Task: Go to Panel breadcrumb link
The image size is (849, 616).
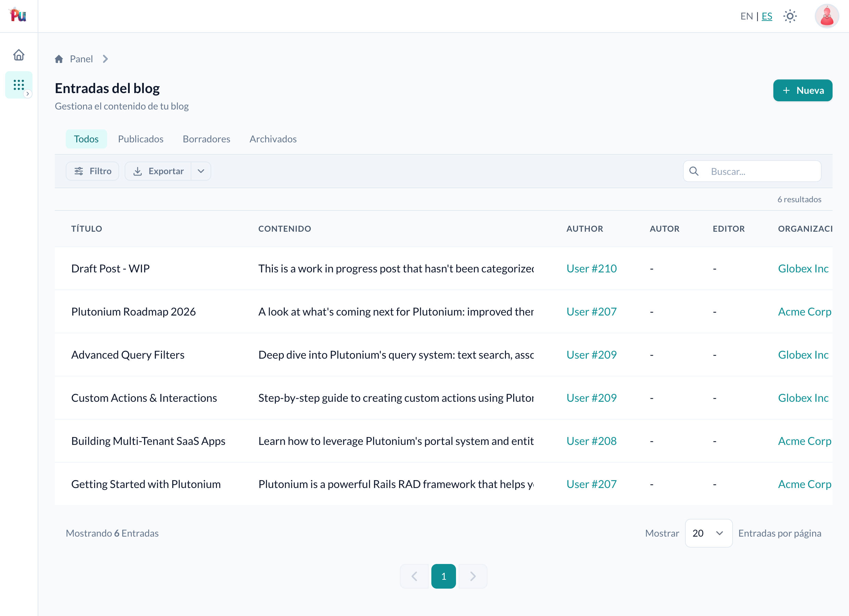Action: [x=81, y=59]
